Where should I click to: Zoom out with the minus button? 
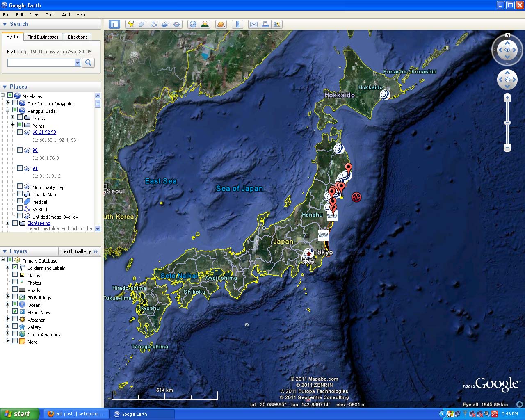(x=507, y=148)
